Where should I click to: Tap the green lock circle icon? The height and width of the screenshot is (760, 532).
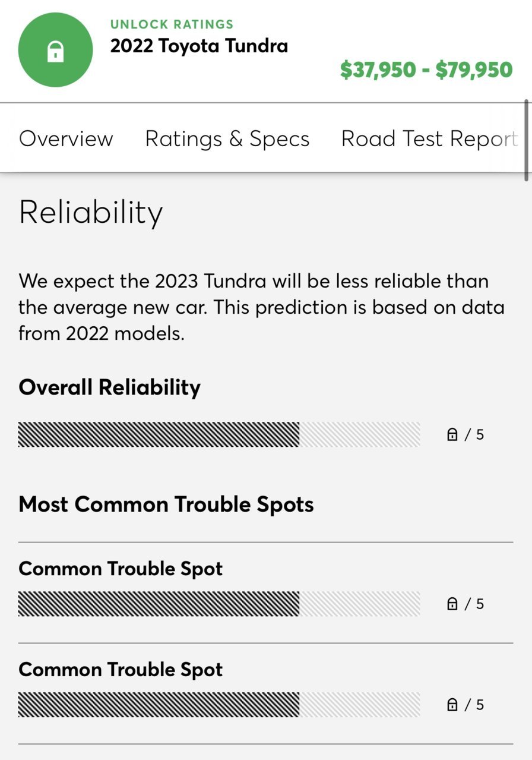[x=55, y=51]
